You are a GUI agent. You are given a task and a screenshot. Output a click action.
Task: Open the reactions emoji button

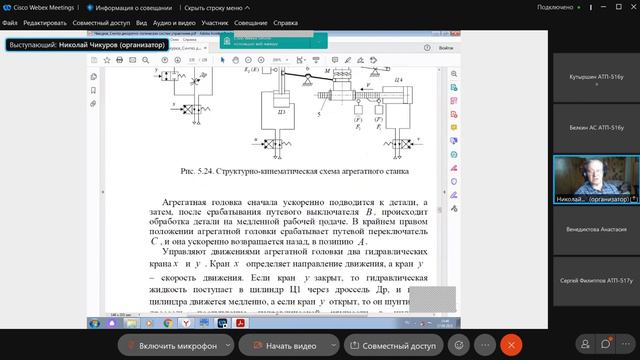[x=459, y=345]
